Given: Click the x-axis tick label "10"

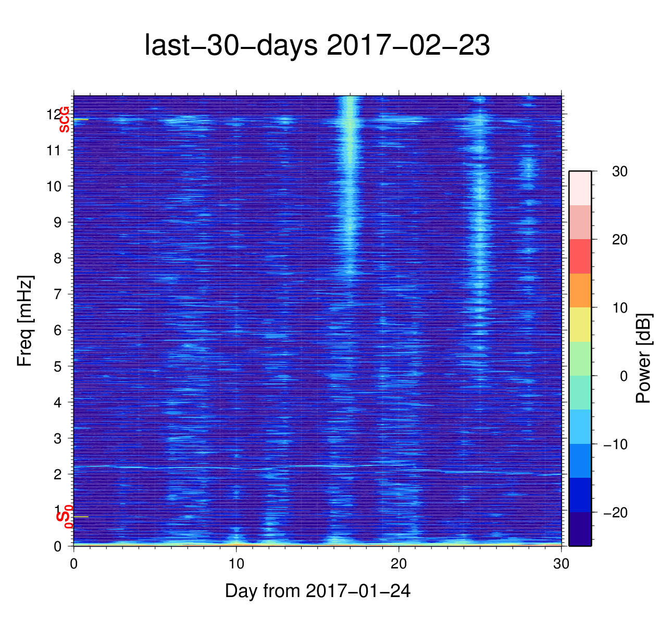Looking at the screenshot, I should (x=236, y=564).
